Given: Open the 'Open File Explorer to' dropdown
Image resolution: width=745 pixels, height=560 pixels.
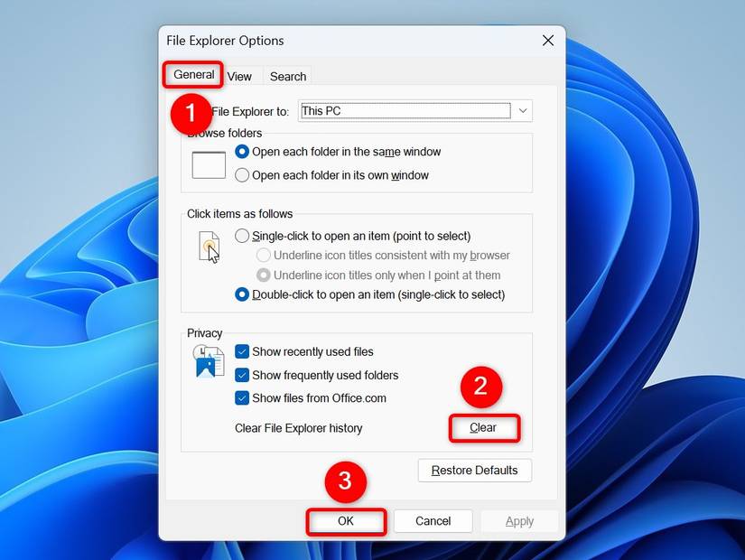Looking at the screenshot, I should click(521, 110).
